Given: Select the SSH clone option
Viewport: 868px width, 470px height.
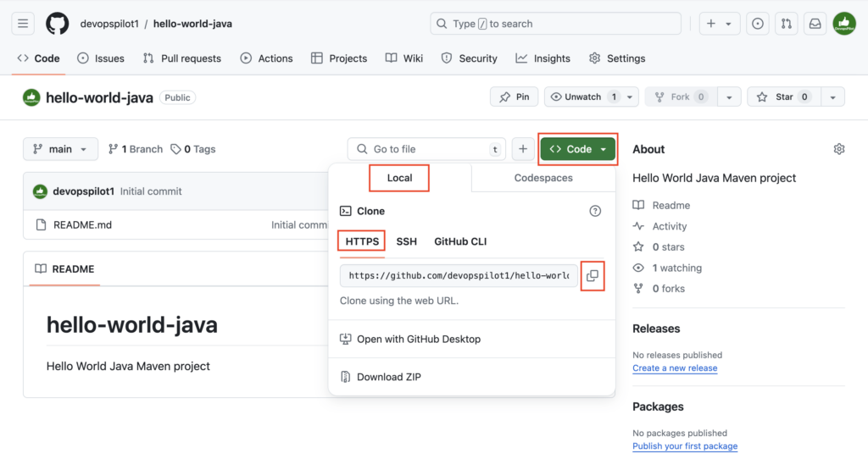Looking at the screenshot, I should (406, 241).
